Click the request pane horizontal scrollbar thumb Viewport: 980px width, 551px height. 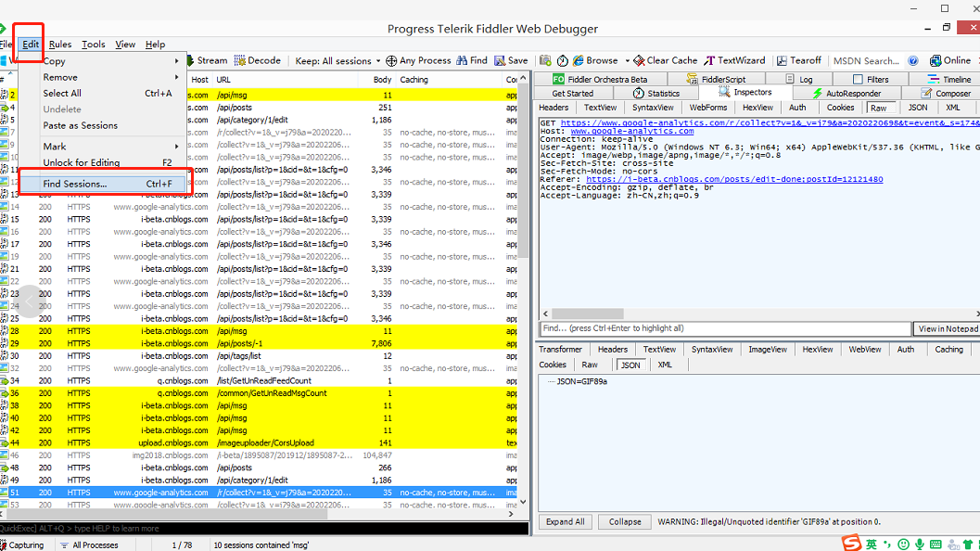coord(588,314)
